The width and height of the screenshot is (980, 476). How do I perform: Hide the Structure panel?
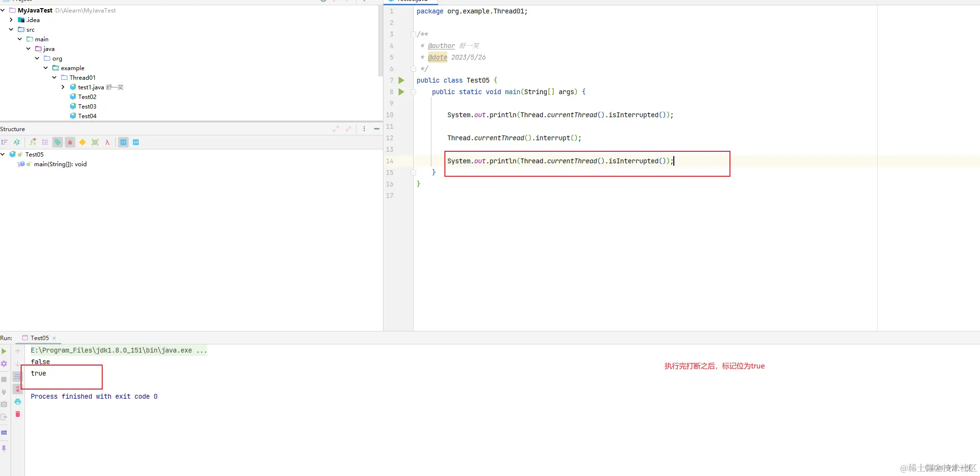pos(377,129)
